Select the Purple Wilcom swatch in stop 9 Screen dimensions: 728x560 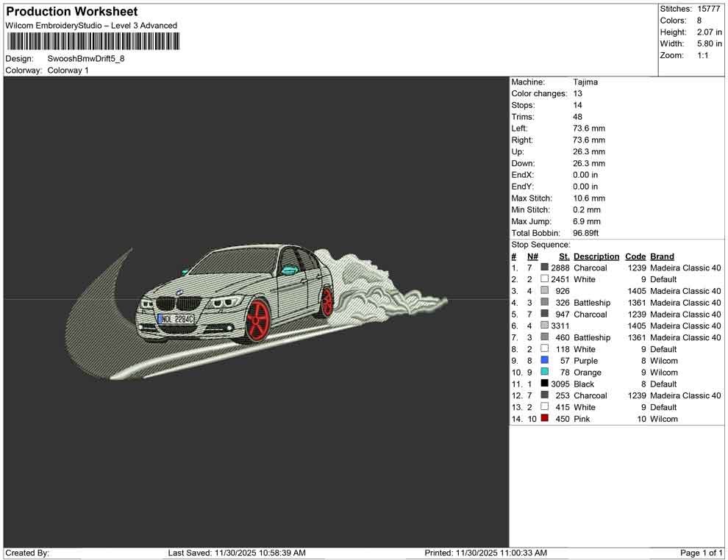(x=545, y=361)
